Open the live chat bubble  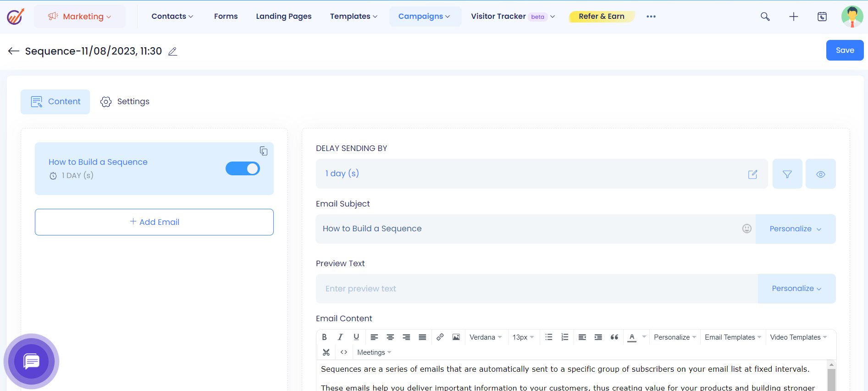pyautogui.click(x=31, y=362)
